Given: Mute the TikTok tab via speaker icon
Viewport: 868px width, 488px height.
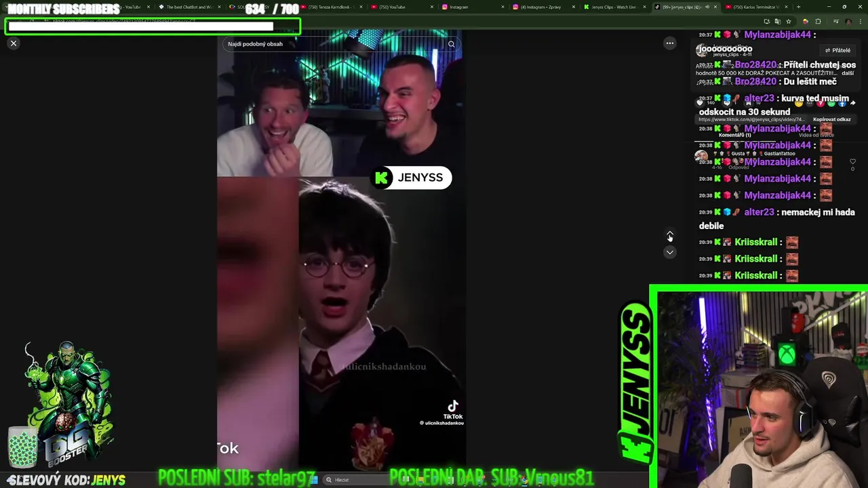Looking at the screenshot, I should [707, 7].
